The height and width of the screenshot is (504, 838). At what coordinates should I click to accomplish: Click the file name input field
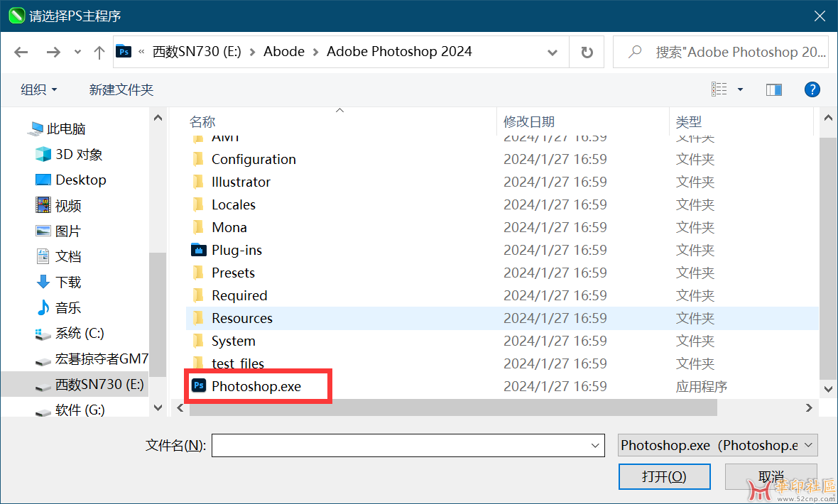[x=401, y=445]
